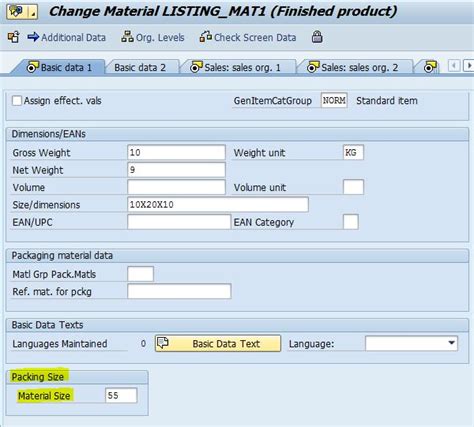The width and height of the screenshot is (474, 427).
Task: Open Additional Data
Action: tap(67, 37)
